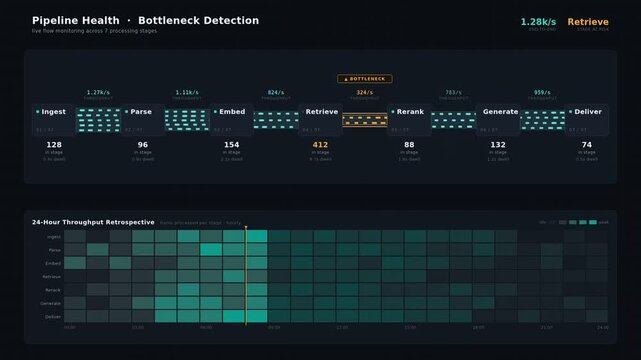Click the orange 412 in-stage count
Image resolution: width=641 pixels, height=360 pixels.
point(320,145)
